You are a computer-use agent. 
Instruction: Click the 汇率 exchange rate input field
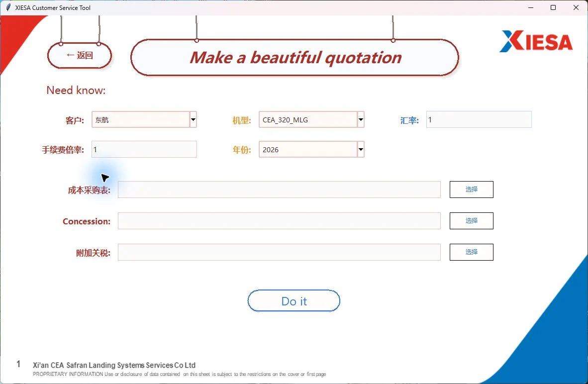point(479,119)
